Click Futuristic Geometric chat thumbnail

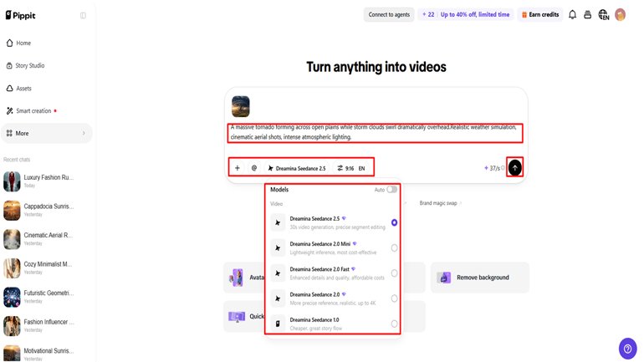coord(12,297)
